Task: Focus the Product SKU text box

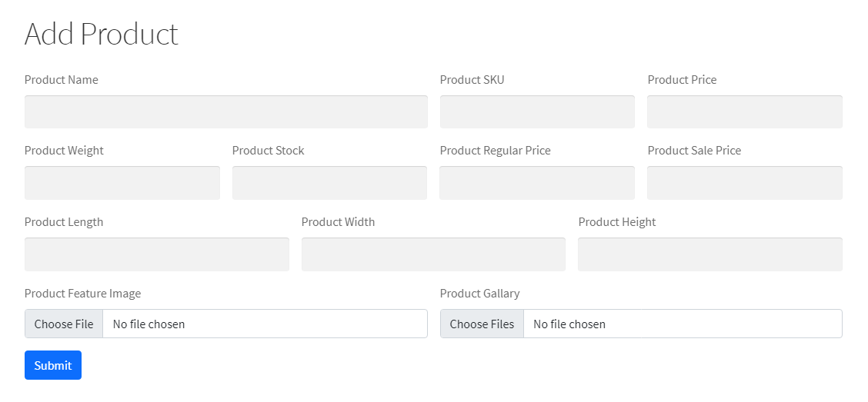Action: click(x=537, y=112)
